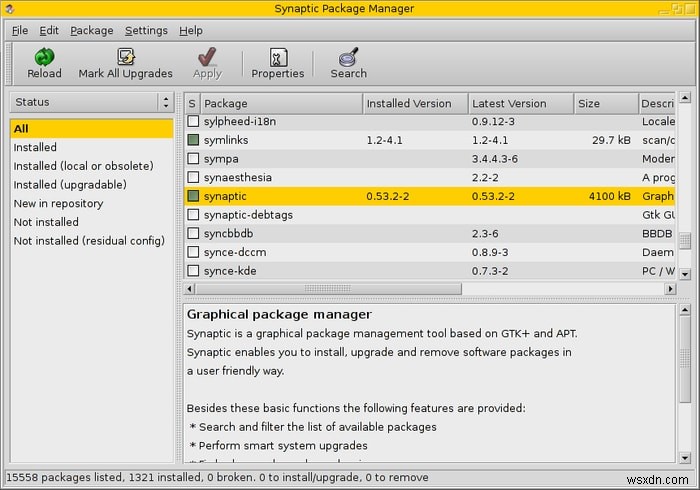Select the synaesthesia package name
This screenshot has width=700, height=490.
click(238, 178)
